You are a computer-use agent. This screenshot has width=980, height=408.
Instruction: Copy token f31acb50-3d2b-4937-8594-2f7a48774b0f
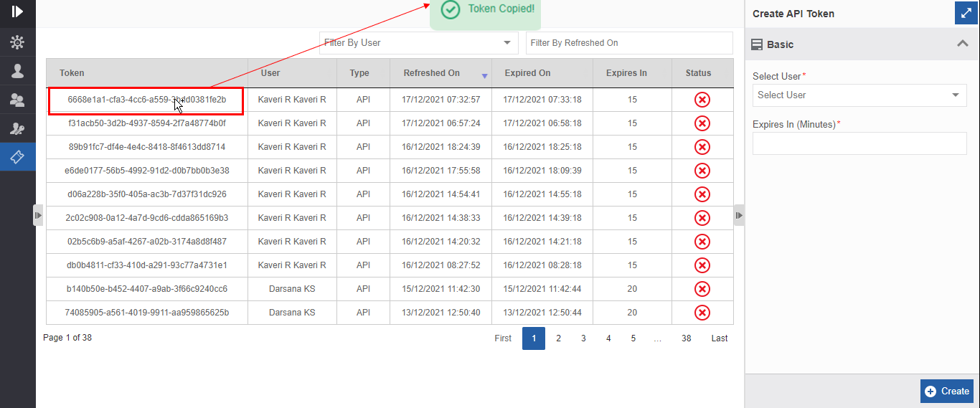click(147, 123)
